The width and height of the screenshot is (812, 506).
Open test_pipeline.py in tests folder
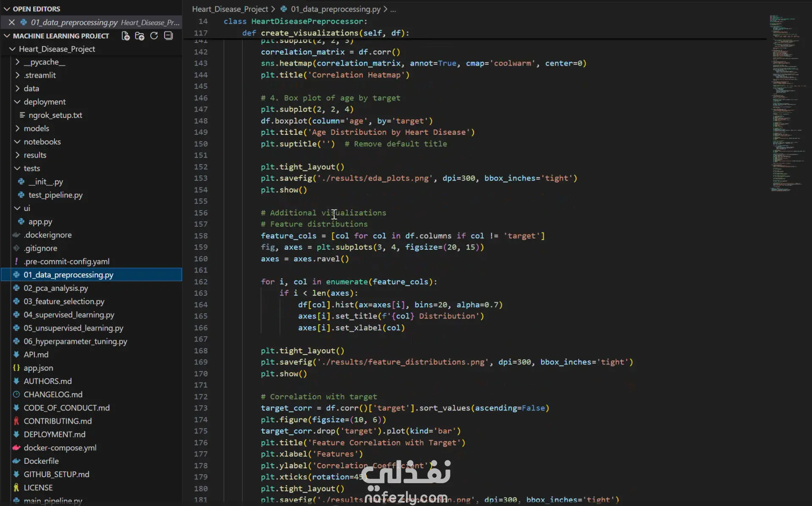pyautogui.click(x=55, y=195)
